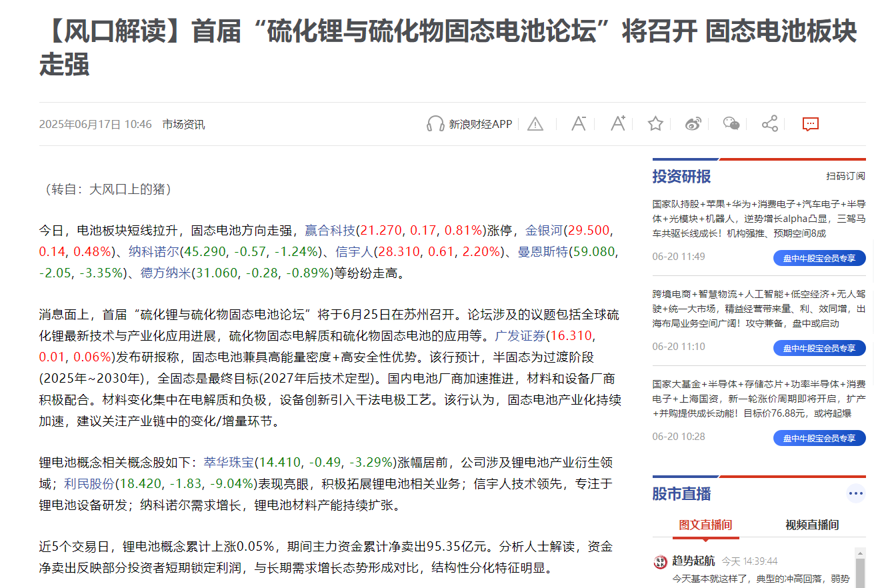Open the 股市直播 section heading
874x588 pixels.
pos(681,494)
